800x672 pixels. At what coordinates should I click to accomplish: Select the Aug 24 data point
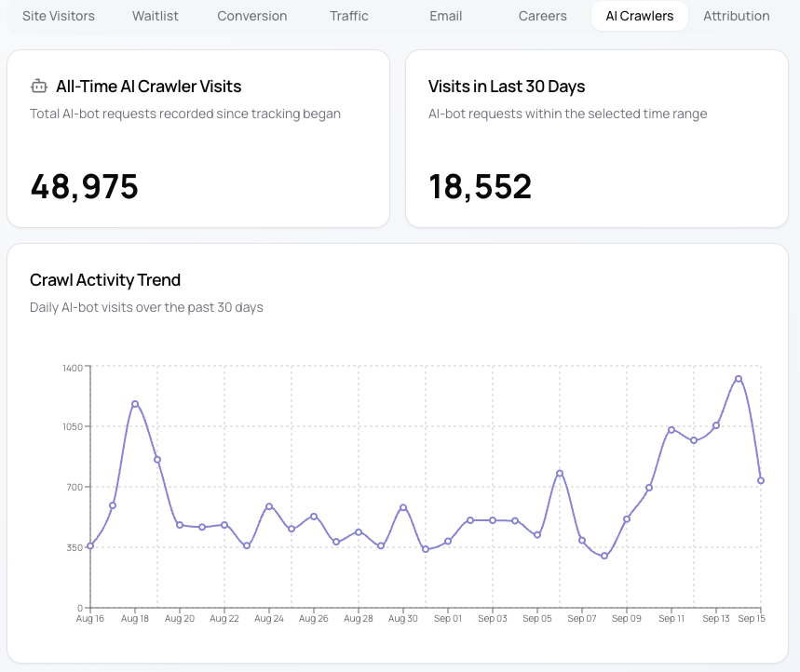coord(269,507)
